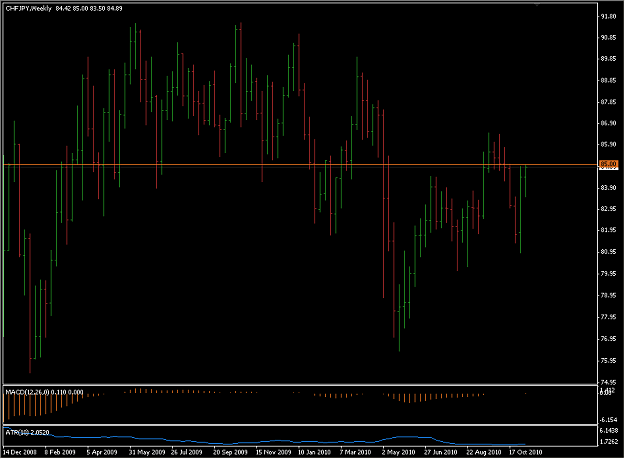The image size is (625, 459).
Task: Click the 83.90 price axis label
Action: (609, 188)
